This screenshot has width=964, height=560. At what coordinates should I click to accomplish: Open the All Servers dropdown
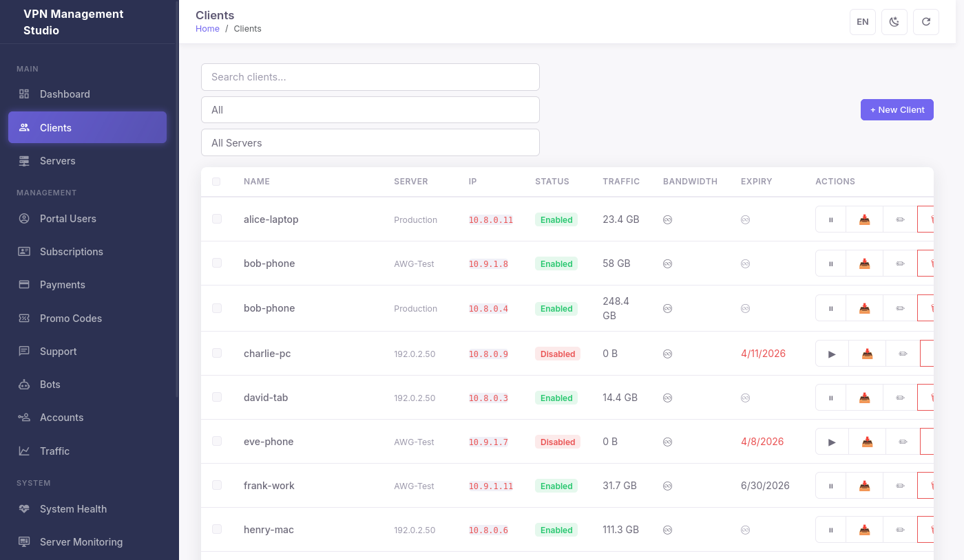pyautogui.click(x=370, y=142)
